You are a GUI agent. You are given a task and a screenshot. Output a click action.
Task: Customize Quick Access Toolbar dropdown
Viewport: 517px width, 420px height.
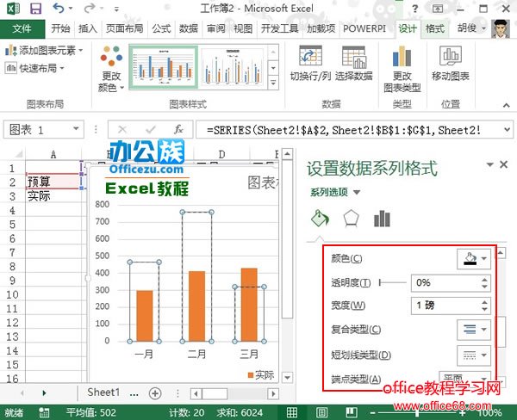click(x=116, y=9)
